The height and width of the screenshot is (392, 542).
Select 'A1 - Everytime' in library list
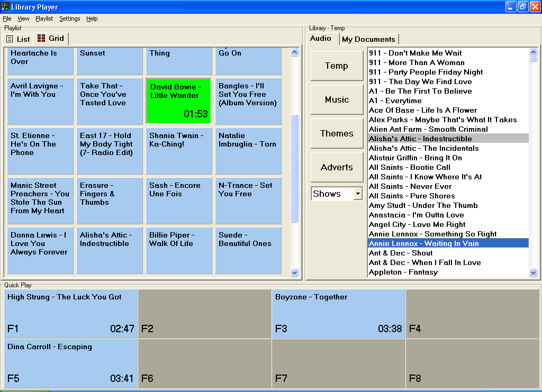[x=448, y=101]
